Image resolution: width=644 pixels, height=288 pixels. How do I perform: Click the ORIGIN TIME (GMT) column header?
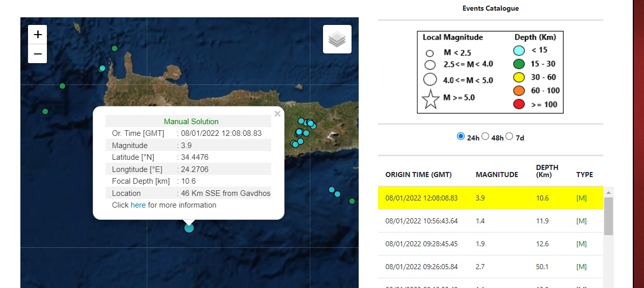click(418, 175)
